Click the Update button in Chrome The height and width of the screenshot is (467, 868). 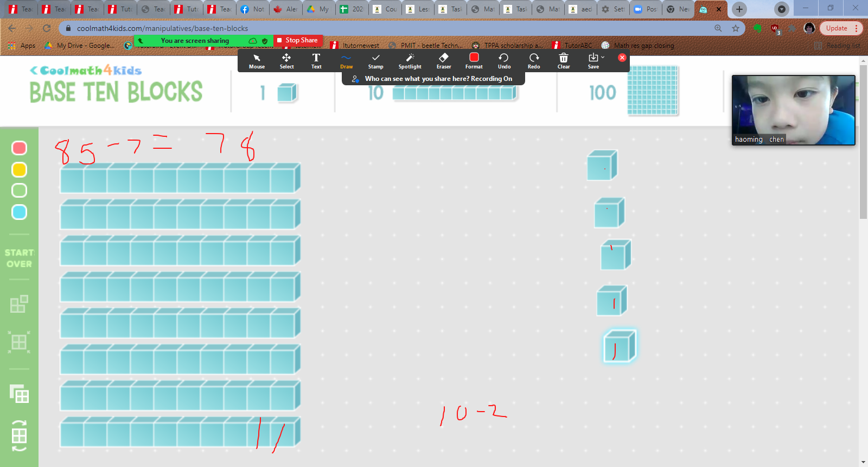(841, 28)
